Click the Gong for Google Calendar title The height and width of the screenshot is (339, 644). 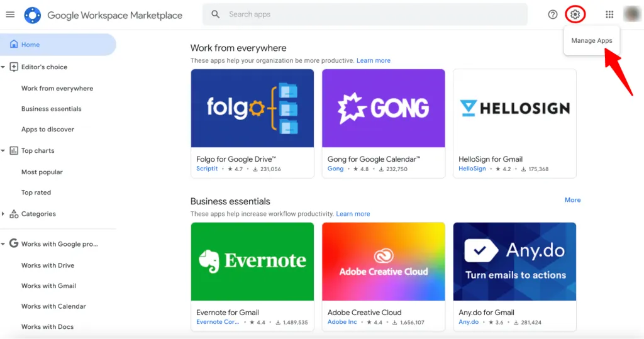[x=374, y=159]
